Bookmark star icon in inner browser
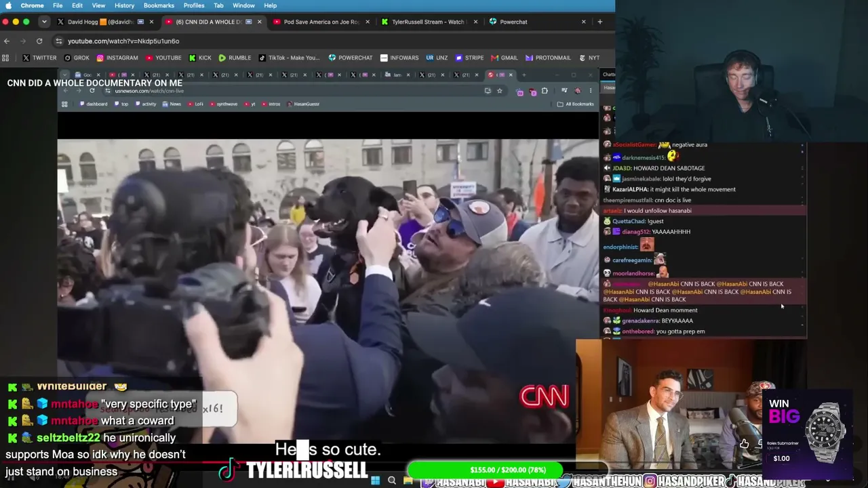 coord(500,91)
